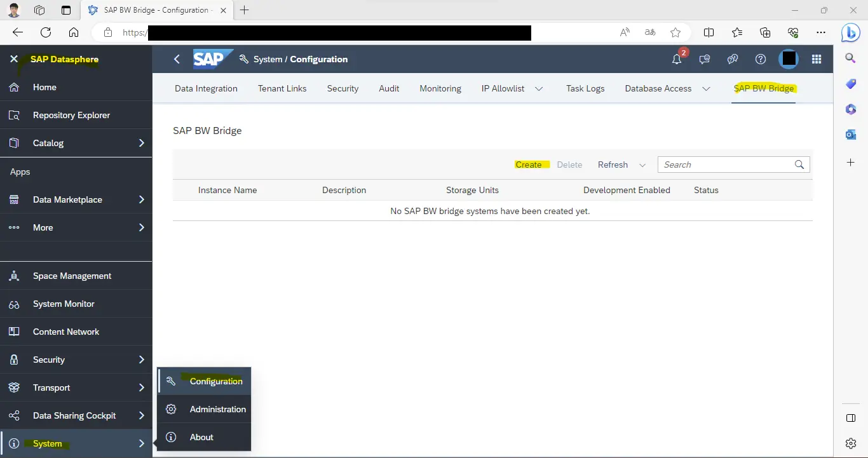This screenshot has width=868, height=458.
Task: Open new browser tab plus button
Action: pos(244,10)
